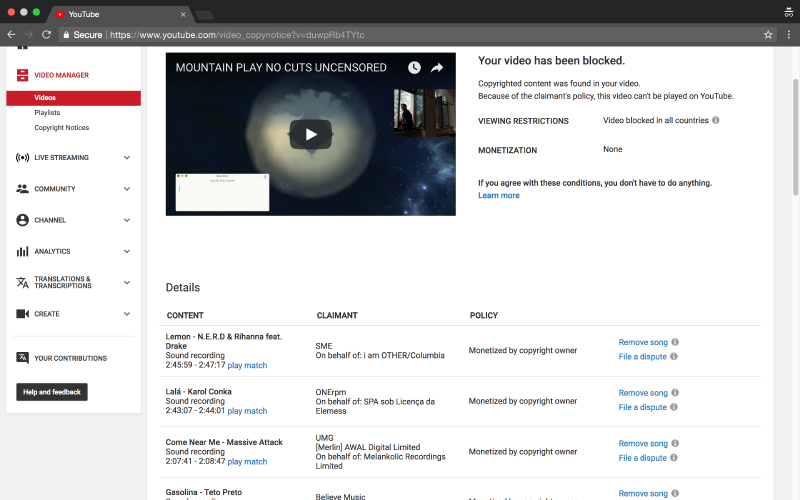Expand the Analytics section chevron
800x500 pixels.
(127, 252)
